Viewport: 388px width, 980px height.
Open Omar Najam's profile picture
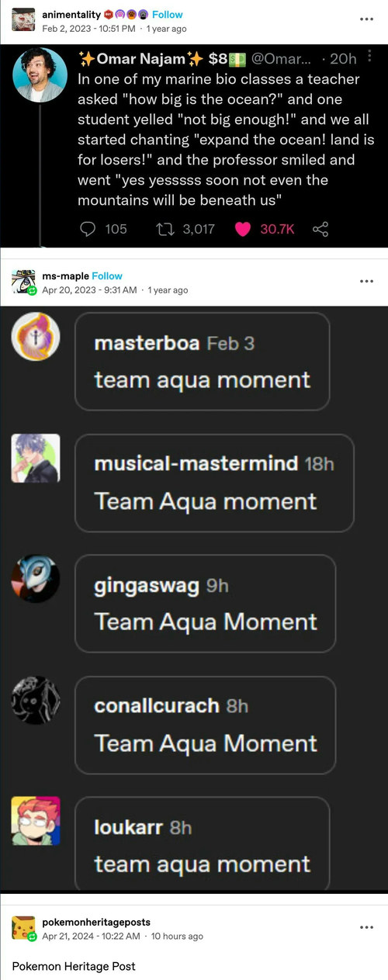click(40, 74)
